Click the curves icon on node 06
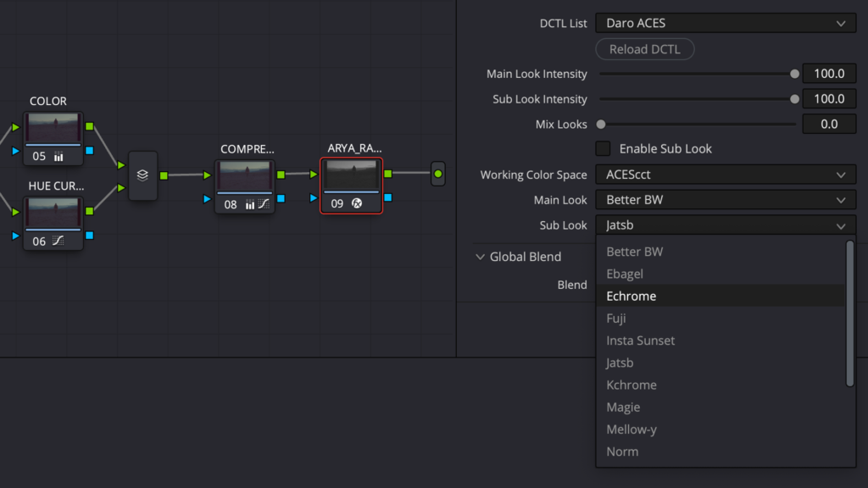Viewport: 868px width, 488px height. click(x=58, y=241)
